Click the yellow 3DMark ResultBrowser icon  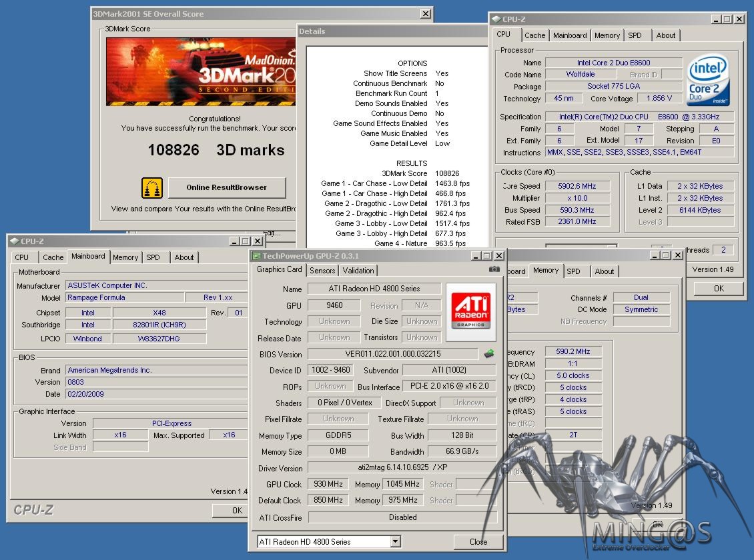pos(152,188)
